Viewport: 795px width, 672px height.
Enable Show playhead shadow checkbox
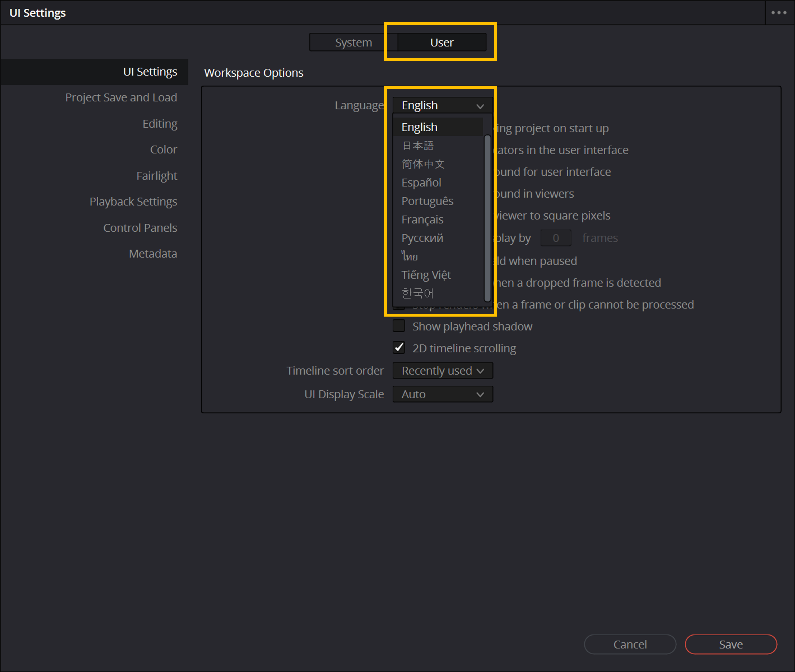coord(399,326)
